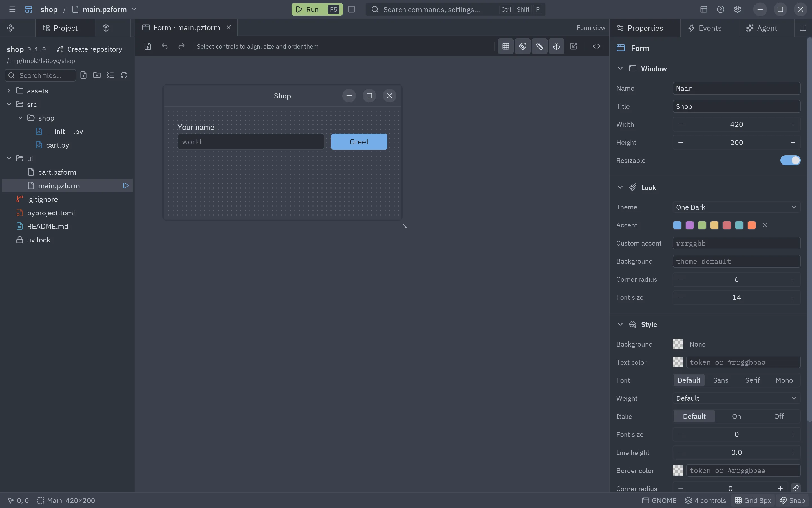Choose the Mono font option
The height and width of the screenshot is (508, 812).
[x=784, y=380]
